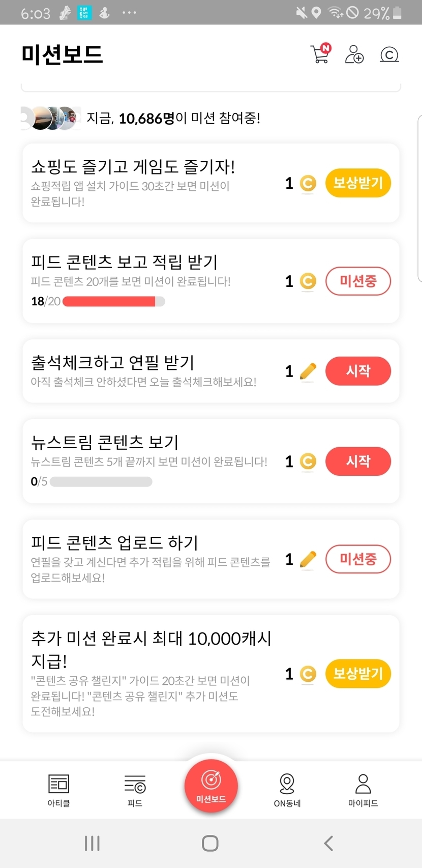Claim reward for 10,000캐시 additional mission

[358, 674]
